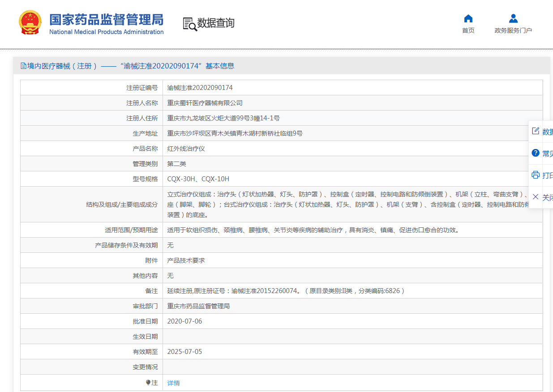Click the question mark help icon
The width and height of the screenshot is (553, 392).
click(x=536, y=153)
